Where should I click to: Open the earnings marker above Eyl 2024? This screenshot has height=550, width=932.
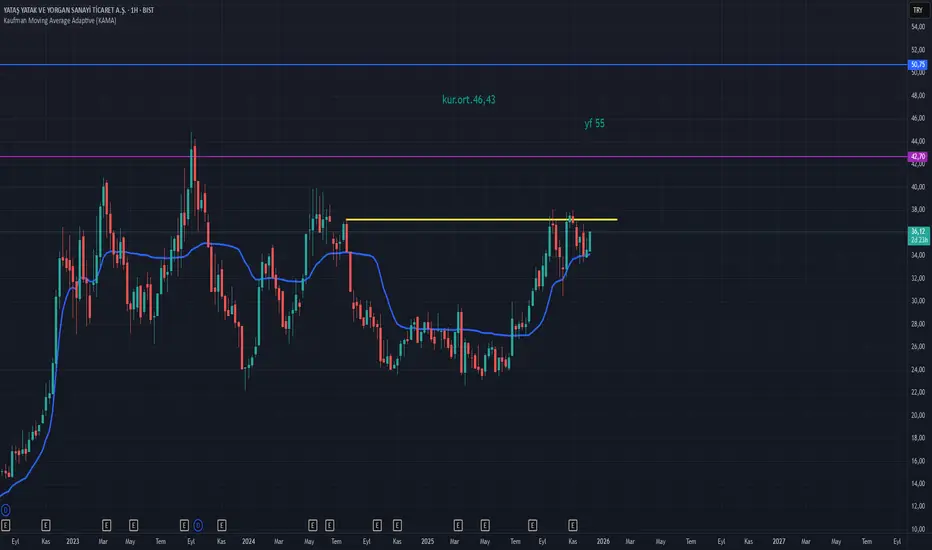(377, 525)
